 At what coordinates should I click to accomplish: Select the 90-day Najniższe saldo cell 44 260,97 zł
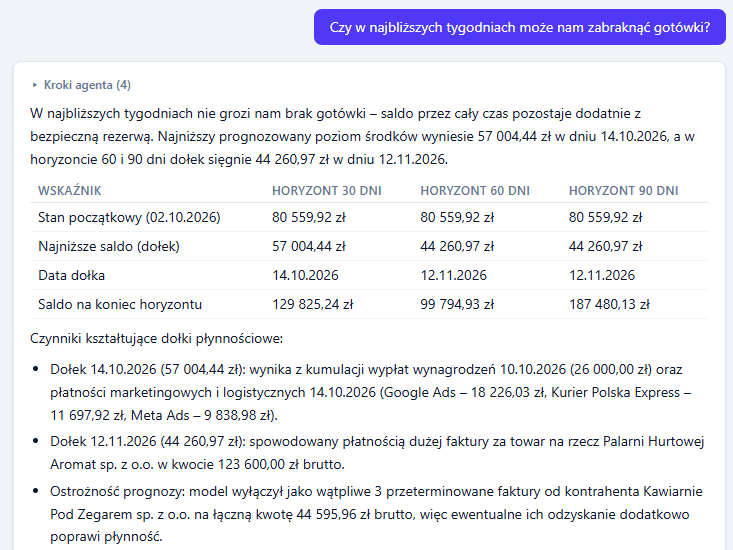pyautogui.click(x=605, y=246)
